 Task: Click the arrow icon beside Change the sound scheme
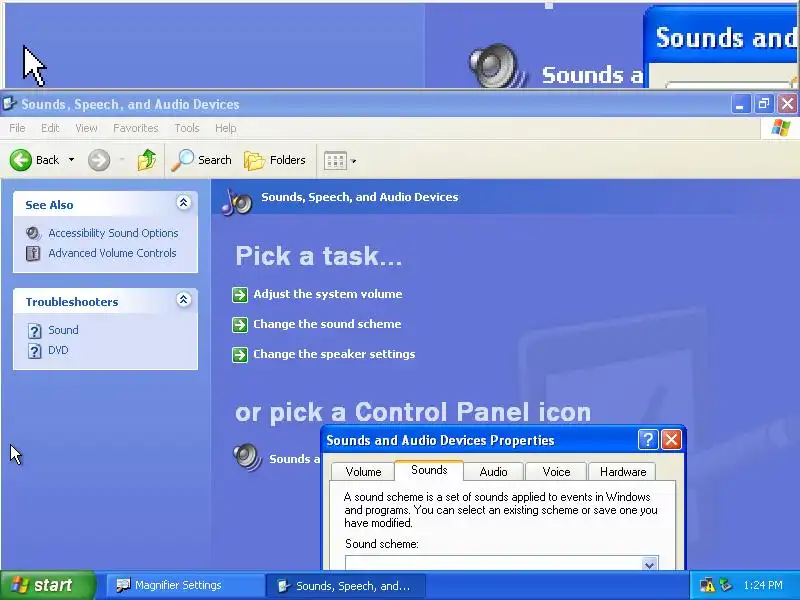[x=240, y=324]
